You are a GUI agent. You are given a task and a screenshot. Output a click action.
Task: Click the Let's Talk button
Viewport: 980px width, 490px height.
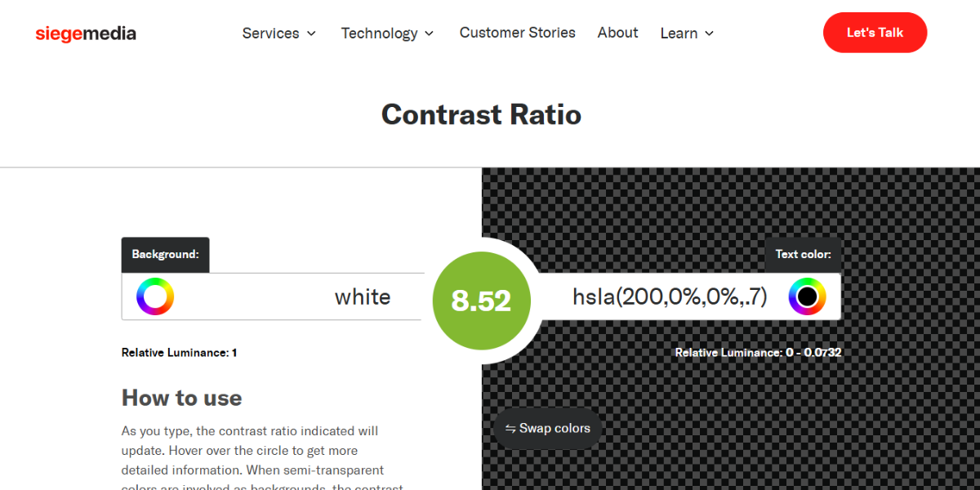click(875, 33)
